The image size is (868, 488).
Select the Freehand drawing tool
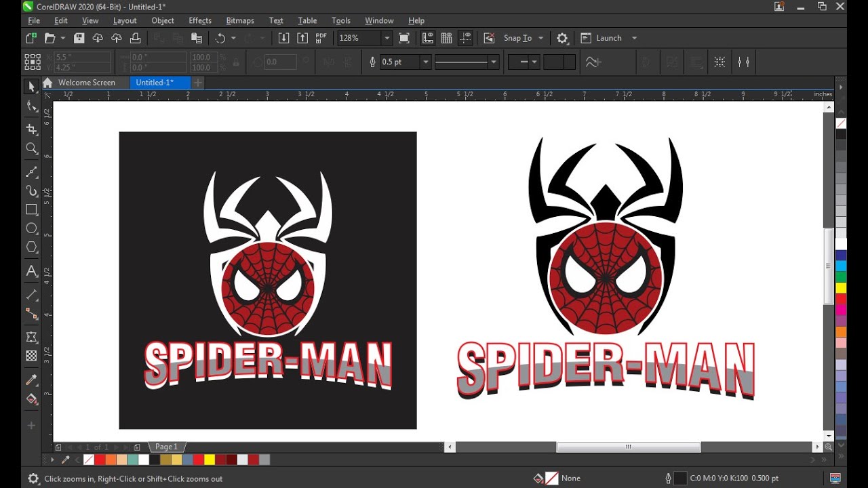tap(31, 171)
